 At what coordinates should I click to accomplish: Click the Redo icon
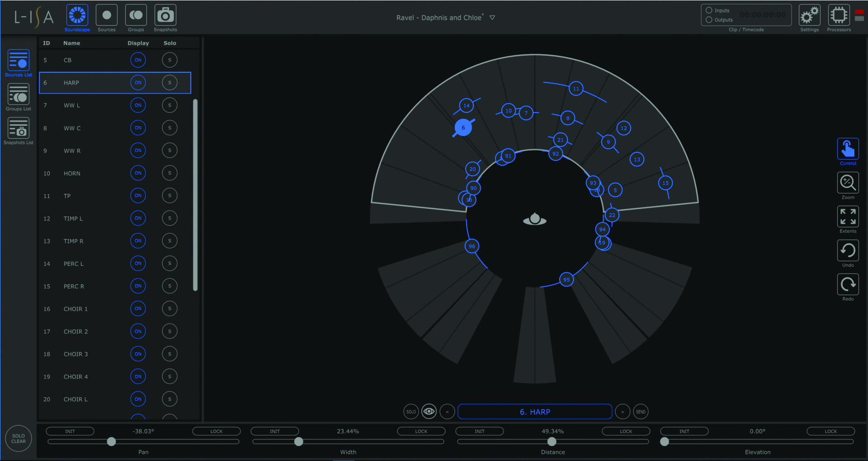coord(848,285)
